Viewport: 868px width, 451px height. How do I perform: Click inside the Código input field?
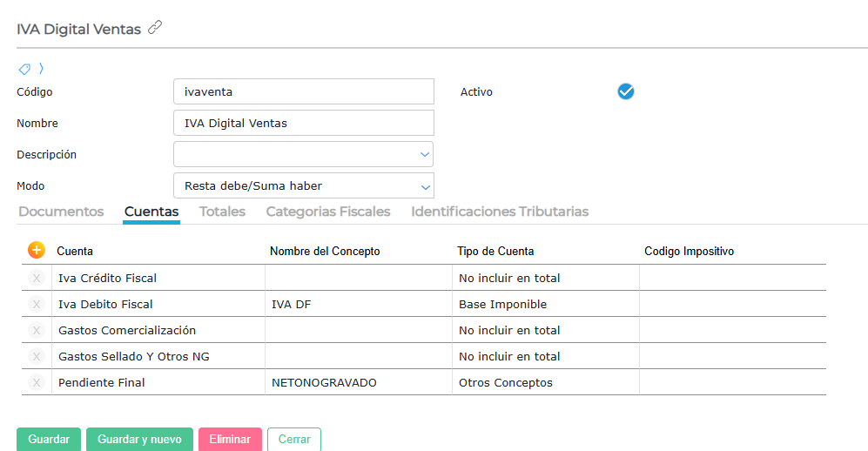click(303, 91)
